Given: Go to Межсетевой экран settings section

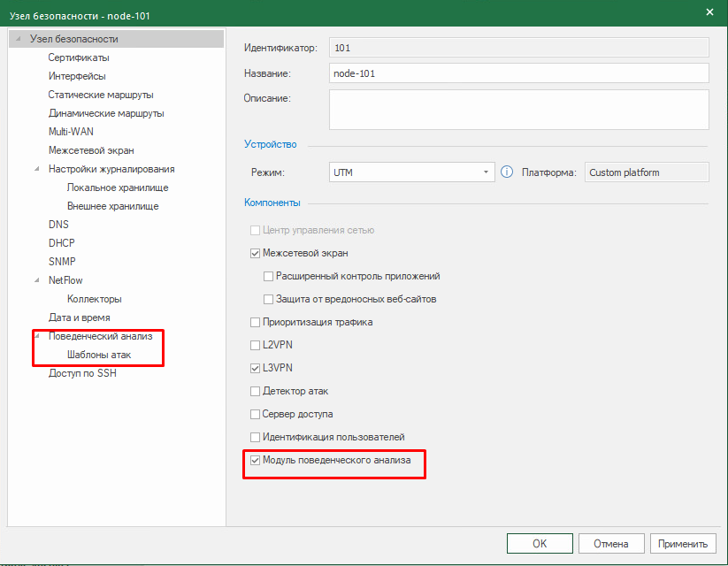Looking at the screenshot, I should pos(91,150).
